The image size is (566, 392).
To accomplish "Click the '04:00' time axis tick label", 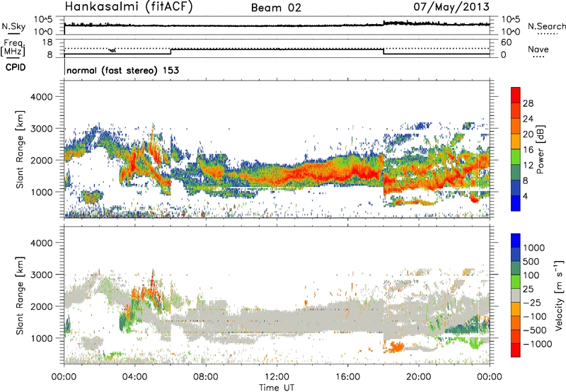I will [x=134, y=377].
